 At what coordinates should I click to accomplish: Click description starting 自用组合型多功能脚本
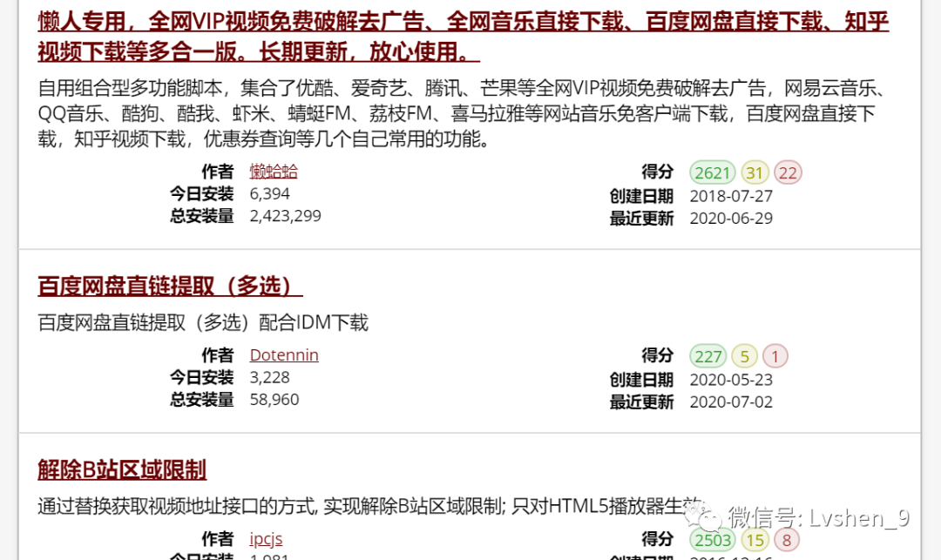click(463, 114)
